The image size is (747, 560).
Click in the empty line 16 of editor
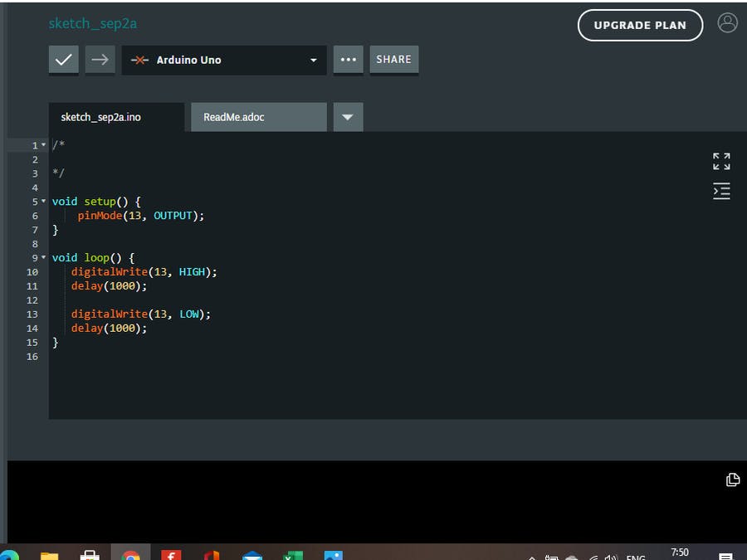(x=166, y=357)
